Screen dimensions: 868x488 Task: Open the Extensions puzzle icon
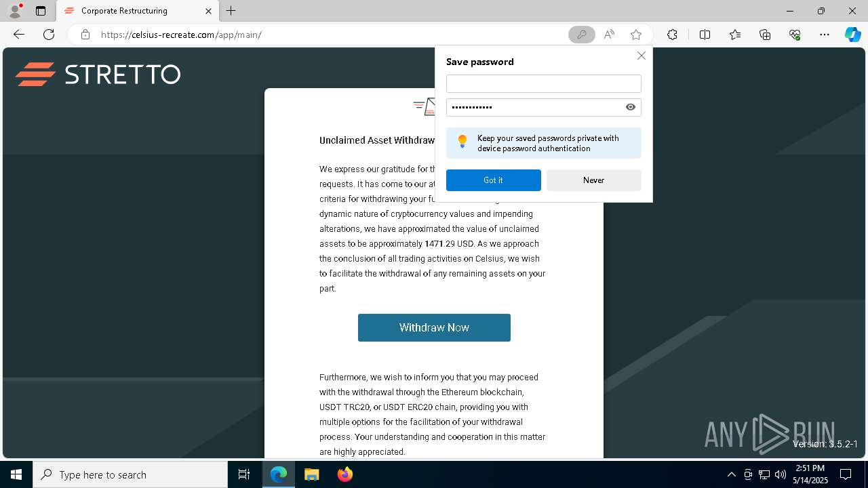pos(672,35)
